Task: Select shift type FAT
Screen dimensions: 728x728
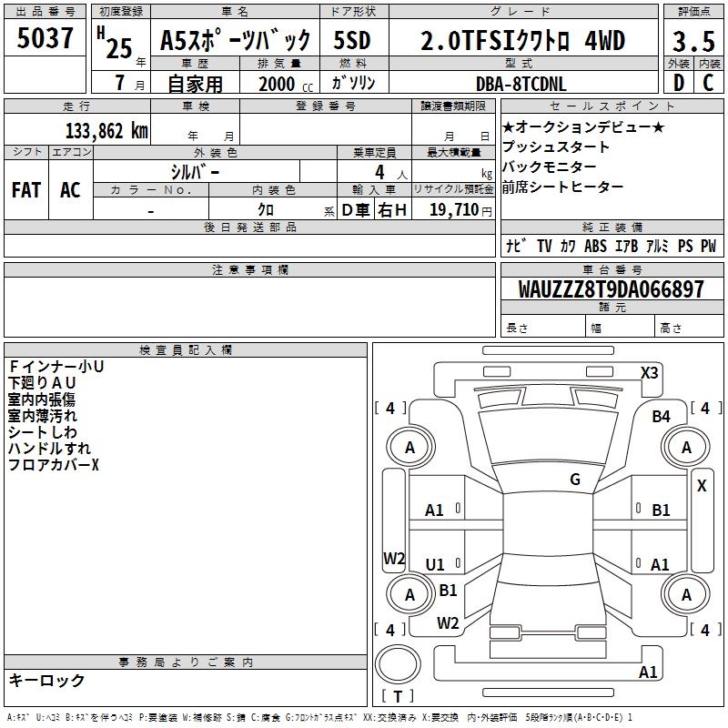Action: point(26,190)
